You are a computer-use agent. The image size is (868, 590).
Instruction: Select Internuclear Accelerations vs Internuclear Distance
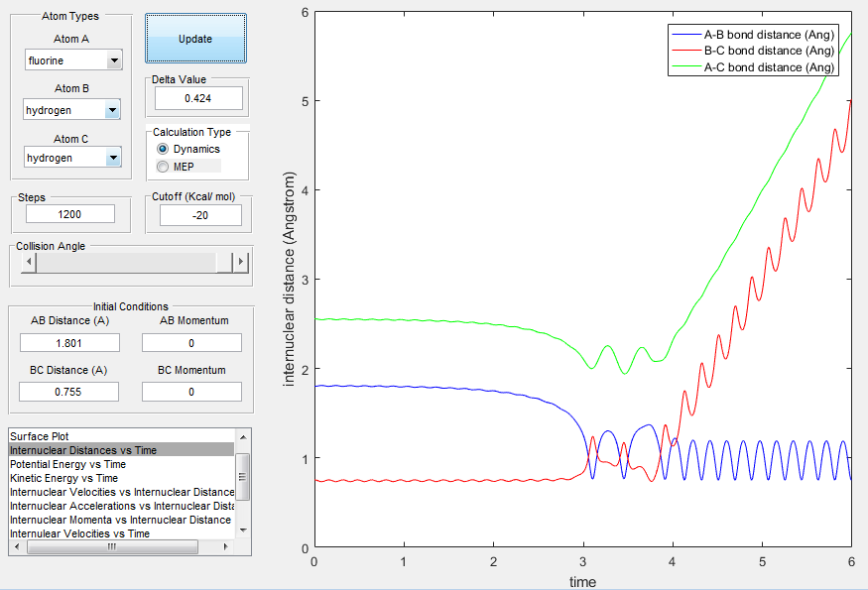pos(122,506)
